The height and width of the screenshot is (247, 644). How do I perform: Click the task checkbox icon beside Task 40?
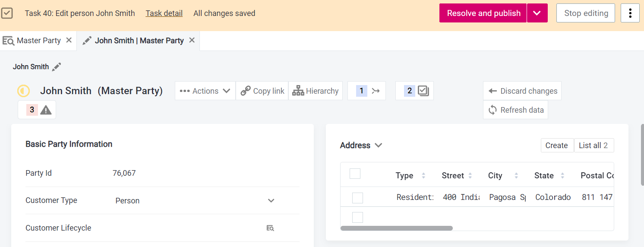pyautogui.click(x=7, y=13)
